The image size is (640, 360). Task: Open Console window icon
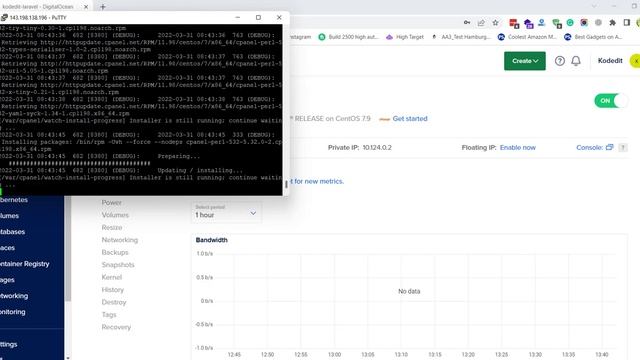tap(609, 147)
